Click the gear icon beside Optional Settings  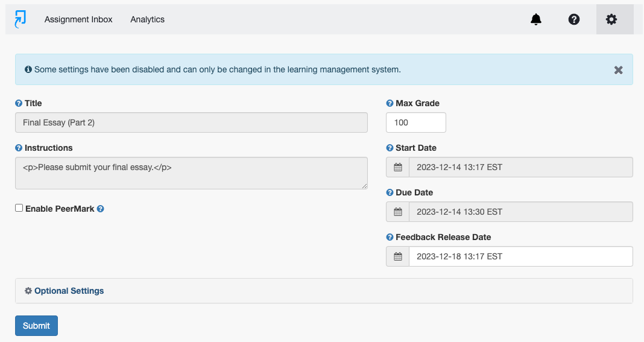28,291
